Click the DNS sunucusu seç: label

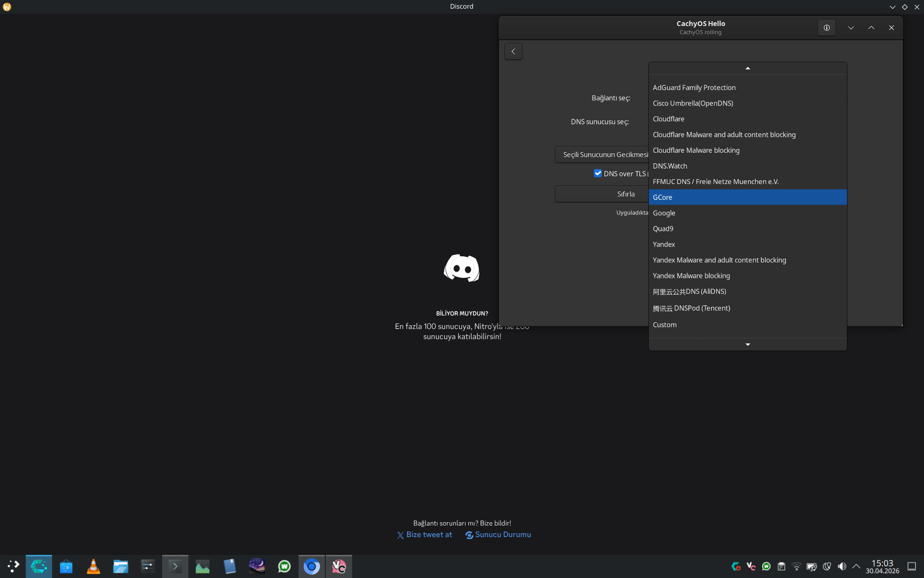click(x=600, y=121)
